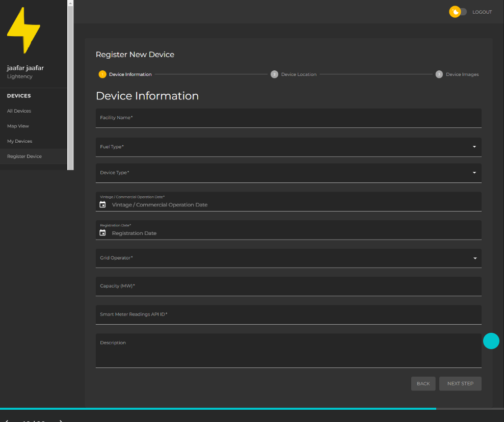Screen dimensions: 504x422
Task: Click the sidebar scrollbar up arrow
Action: (x=70, y=3)
